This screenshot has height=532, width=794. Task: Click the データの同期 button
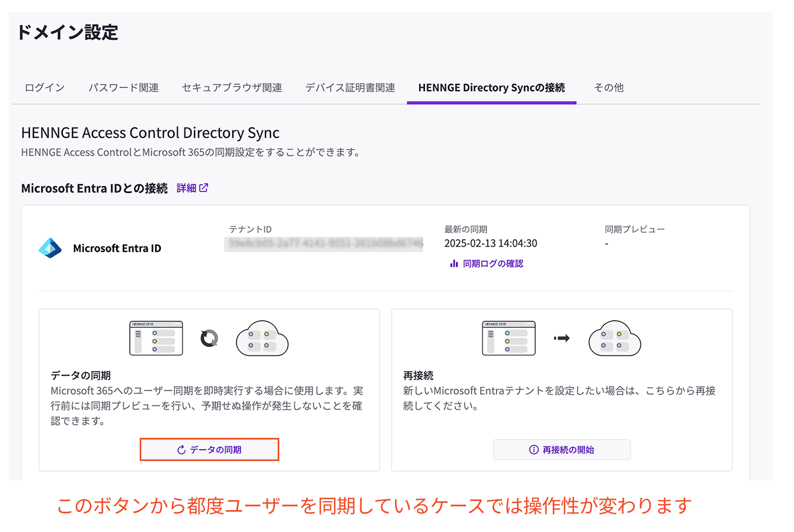click(209, 450)
